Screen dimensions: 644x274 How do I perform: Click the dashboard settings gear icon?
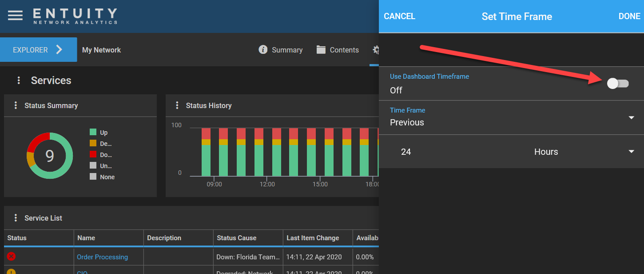pyautogui.click(x=375, y=49)
